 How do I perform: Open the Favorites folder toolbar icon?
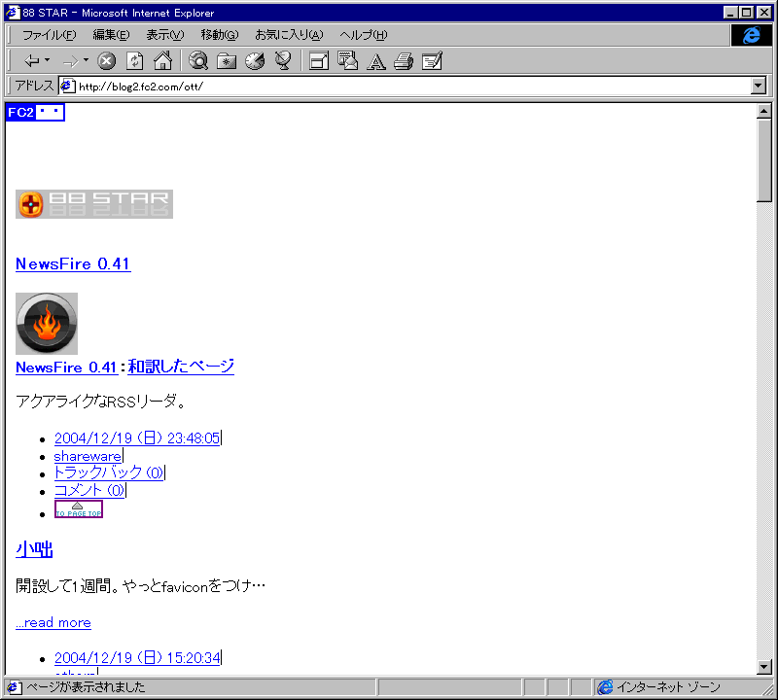(227, 61)
